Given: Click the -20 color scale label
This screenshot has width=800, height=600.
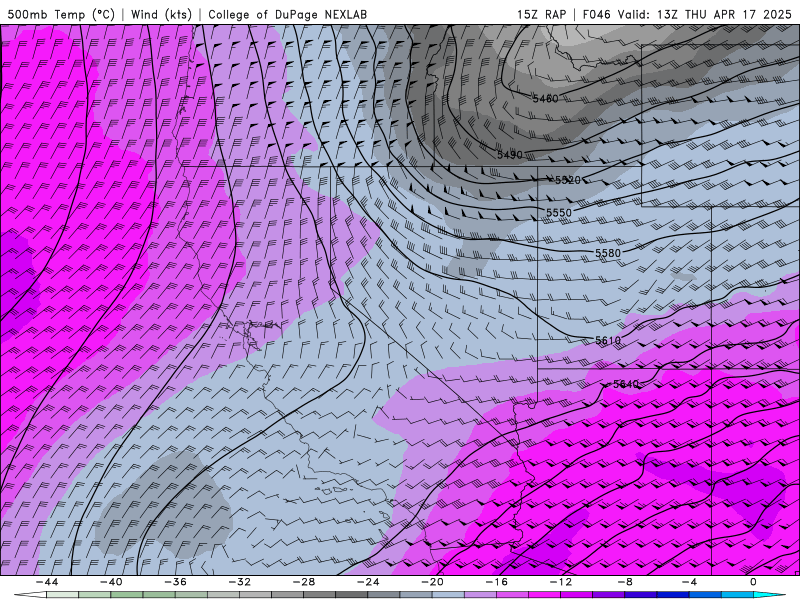Looking at the screenshot, I should pos(432,582).
